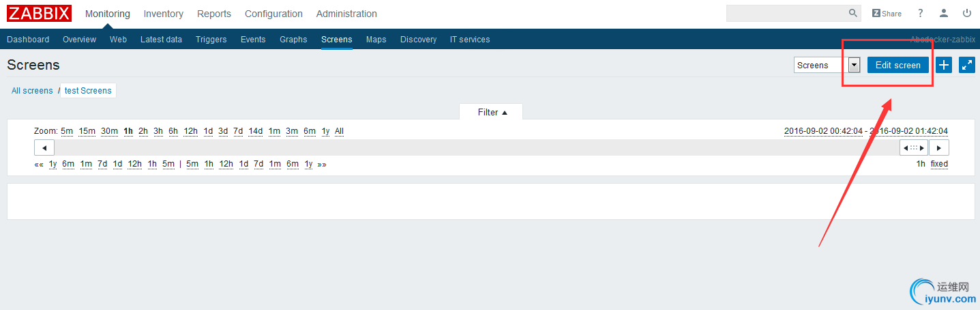Viewport: 980px width, 310px height.
Task: Click the help question mark icon
Action: coord(921,13)
